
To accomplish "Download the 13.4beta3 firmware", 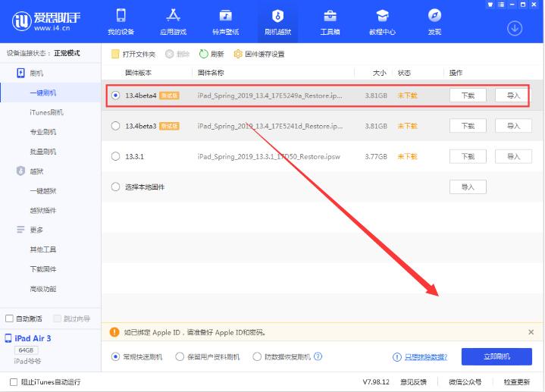I will click(468, 126).
